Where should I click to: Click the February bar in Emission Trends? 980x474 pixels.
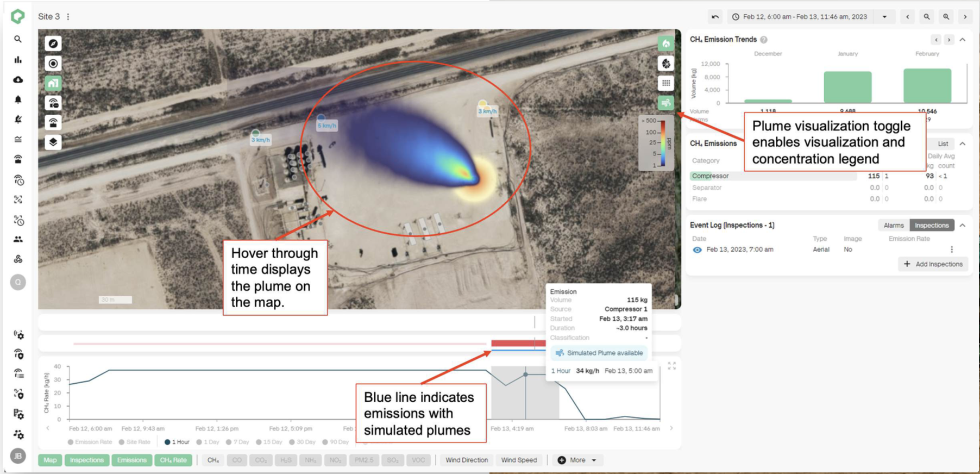927,85
